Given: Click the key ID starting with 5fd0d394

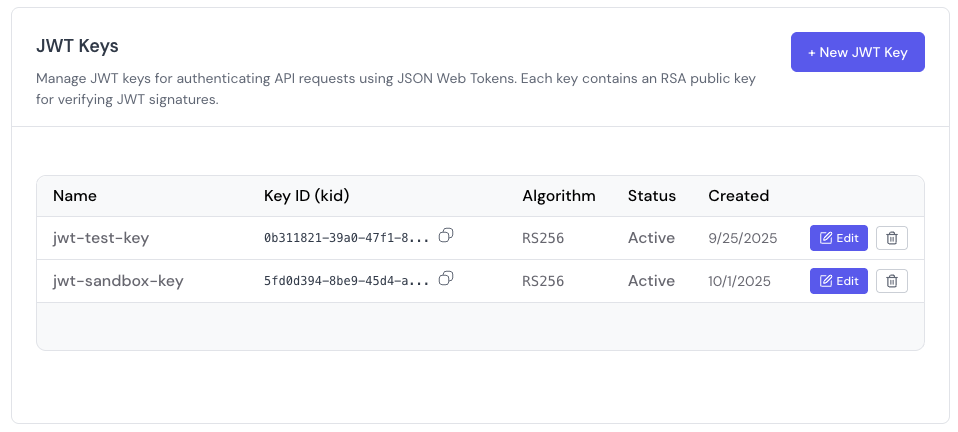Looking at the screenshot, I should pos(346,281).
